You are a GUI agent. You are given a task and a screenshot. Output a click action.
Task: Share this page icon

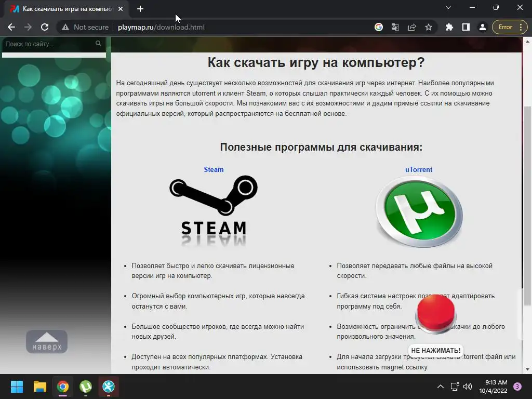point(412,27)
